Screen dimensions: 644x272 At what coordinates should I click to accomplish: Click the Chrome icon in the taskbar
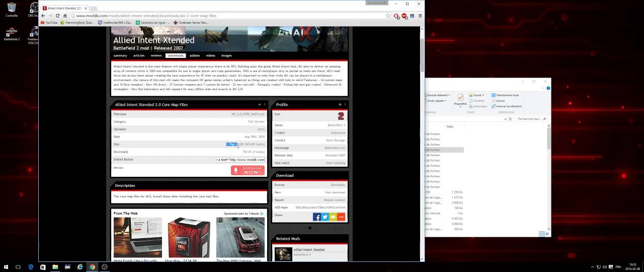tap(92, 267)
